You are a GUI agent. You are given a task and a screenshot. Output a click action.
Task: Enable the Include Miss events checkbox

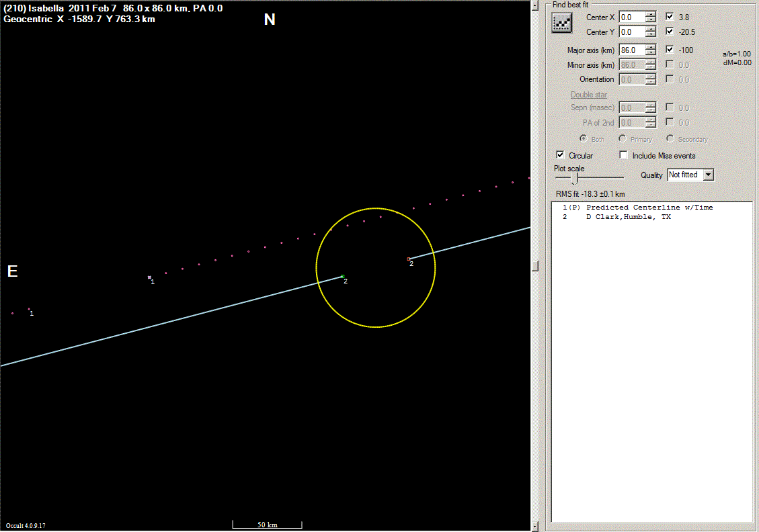click(623, 155)
